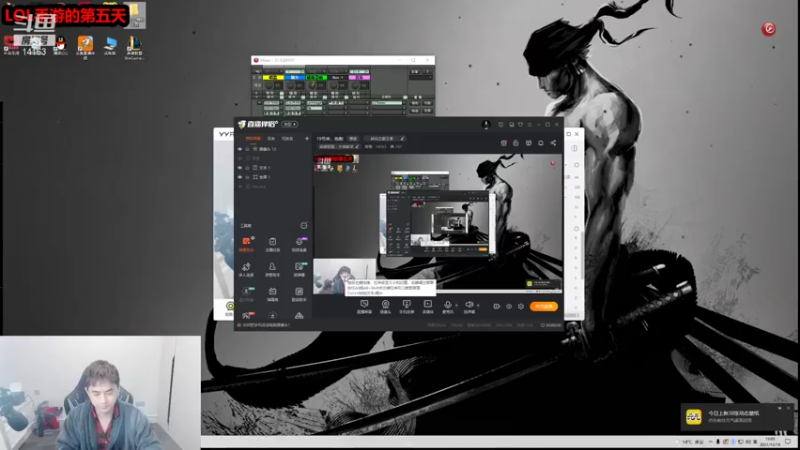Select the 文本 1 source row
Image resolution: width=800 pixels, height=450 pixels.
pyautogui.click(x=273, y=167)
